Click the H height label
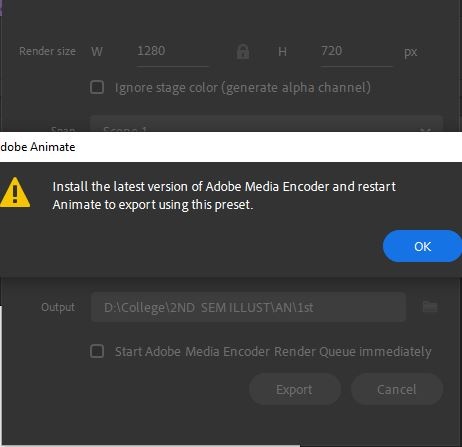Image resolution: width=462 pixels, height=447 pixels. 282,52
